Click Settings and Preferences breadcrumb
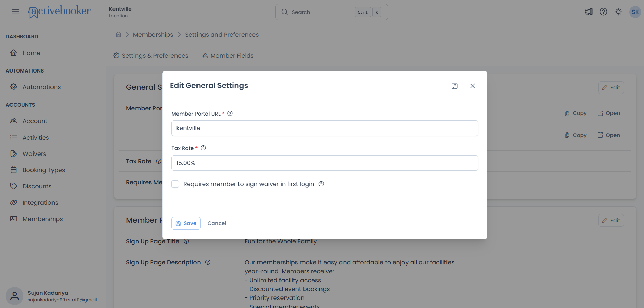Viewport: 644px width, 308px height. [x=222, y=35]
